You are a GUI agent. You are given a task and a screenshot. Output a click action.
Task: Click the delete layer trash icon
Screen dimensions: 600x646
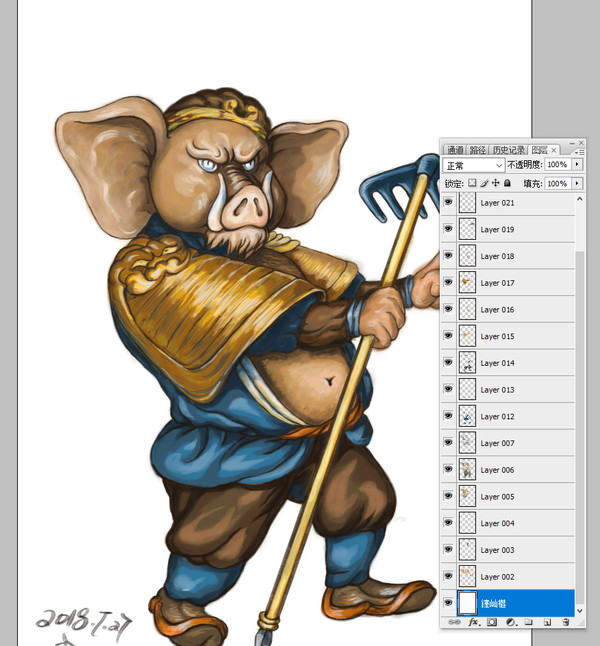click(x=566, y=622)
